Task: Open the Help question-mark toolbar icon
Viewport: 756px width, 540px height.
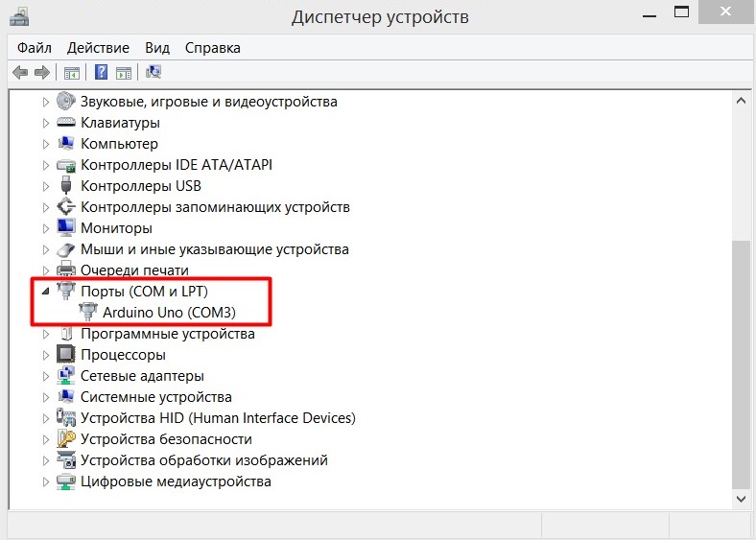Action: coord(102,72)
